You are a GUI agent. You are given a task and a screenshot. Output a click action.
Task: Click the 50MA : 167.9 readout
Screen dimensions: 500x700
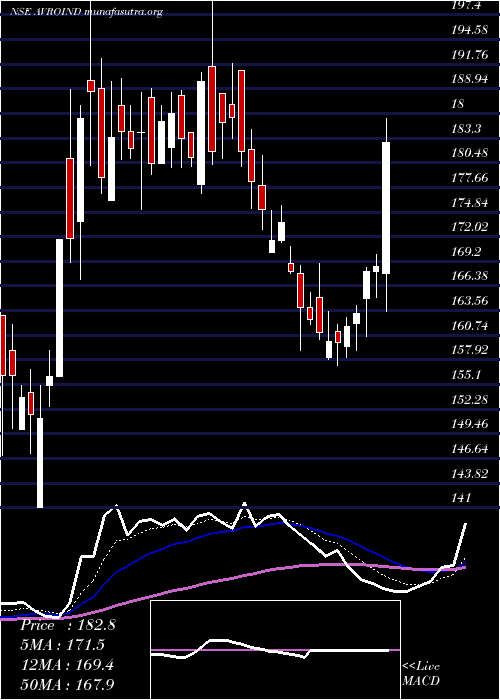(x=67, y=684)
